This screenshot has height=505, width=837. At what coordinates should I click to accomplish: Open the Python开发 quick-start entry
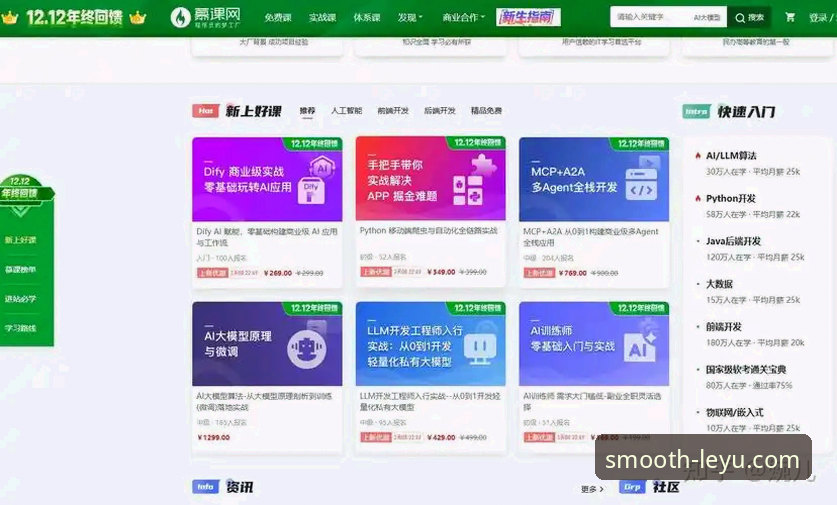(x=731, y=198)
